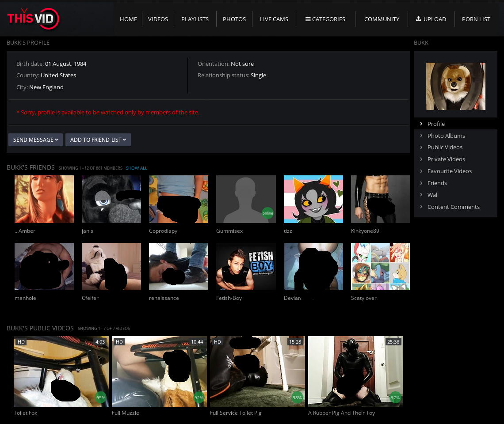
Task: Click the chevron icon beside Content Comments
Action: 421,207
